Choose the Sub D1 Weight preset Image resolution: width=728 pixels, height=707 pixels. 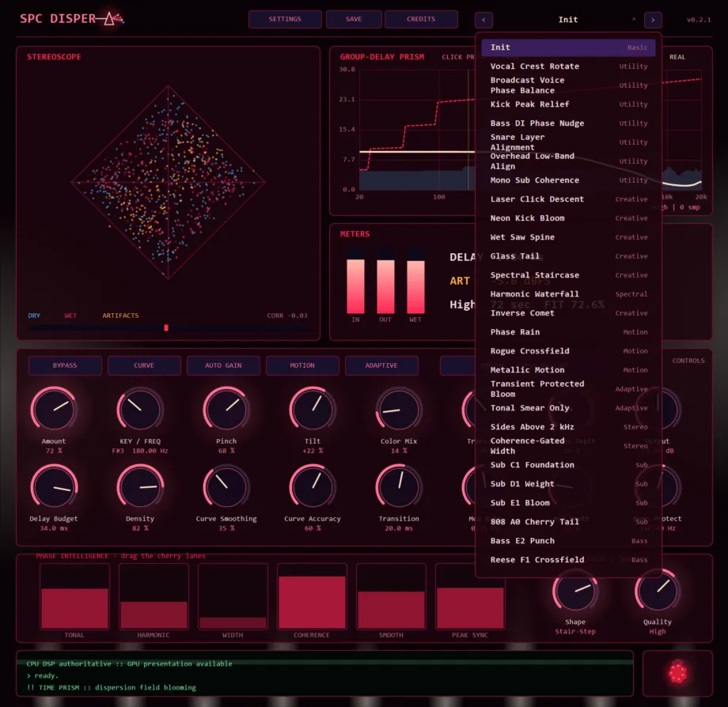pyautogui.click(x=568, y=484)
